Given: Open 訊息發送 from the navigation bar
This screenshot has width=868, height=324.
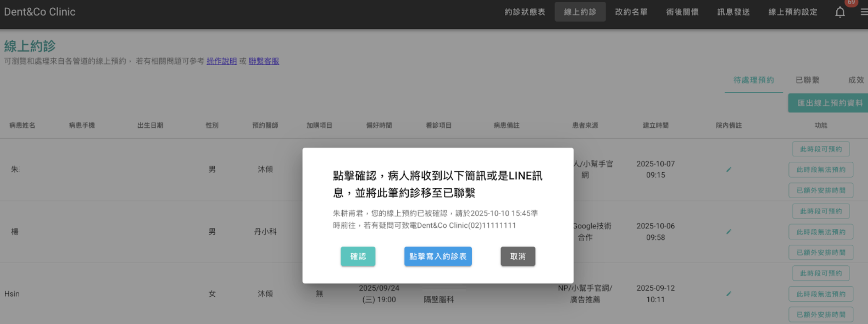Looking at the screenshot, I should click(733, 12).
